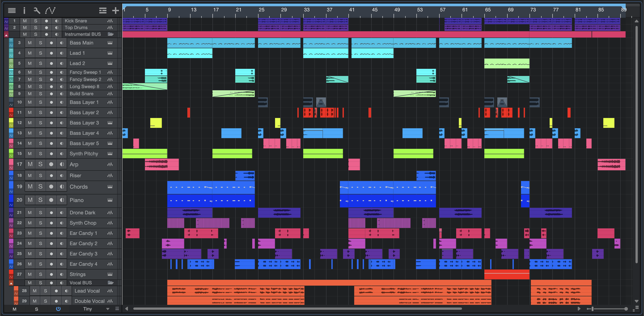The image size is (644, 316).
Task: Click the Vocal BUS folder icon
Action: tap(110, 282)
